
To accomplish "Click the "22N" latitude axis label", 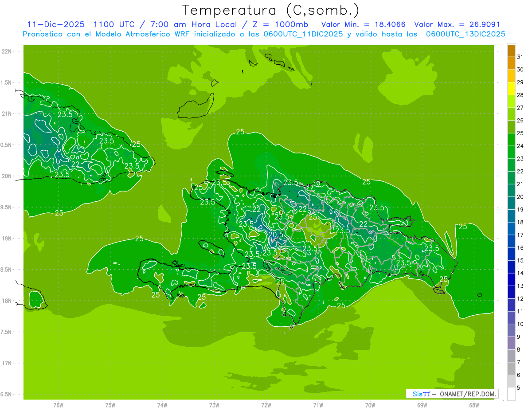I will (7, 51).
